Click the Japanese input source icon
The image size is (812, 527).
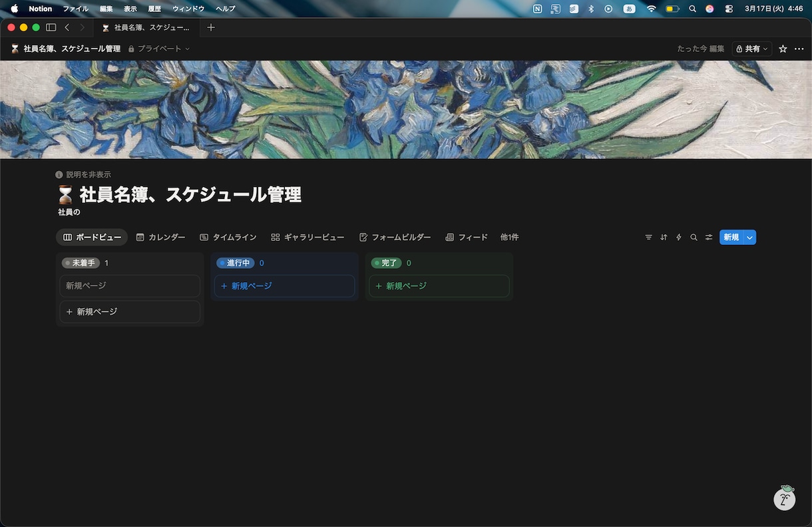coord(629,9)
